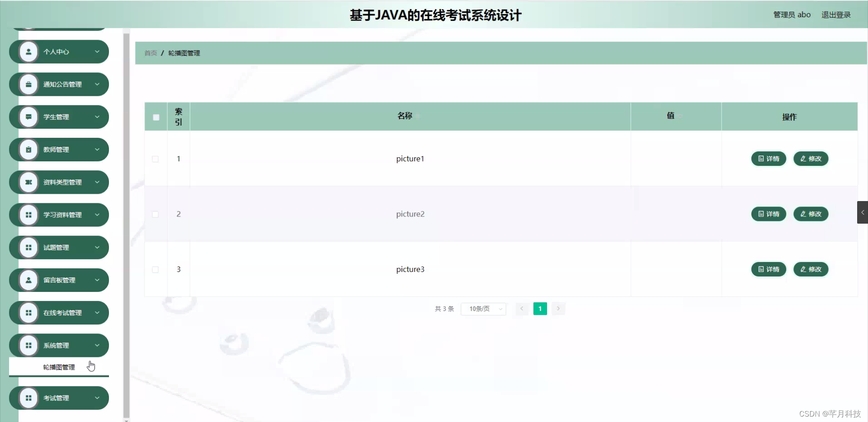Screen dimensions: 868x422
Task: Click the 退出登录 logout link
Action: (x=836, y=14)
